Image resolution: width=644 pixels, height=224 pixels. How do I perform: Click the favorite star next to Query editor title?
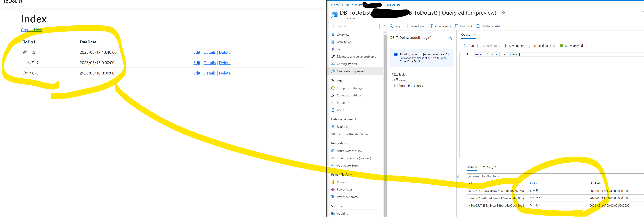(x=503, y=13)
